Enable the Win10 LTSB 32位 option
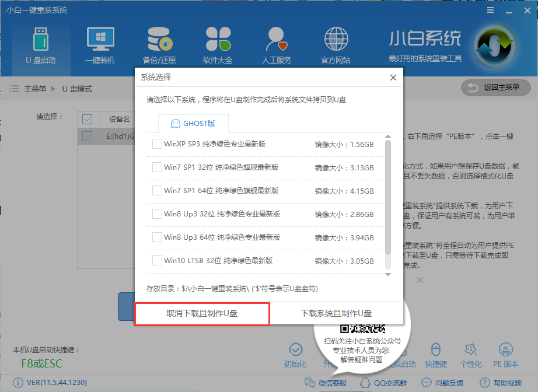This screenshot has height=392, width=538. click(x=157, y=261)
